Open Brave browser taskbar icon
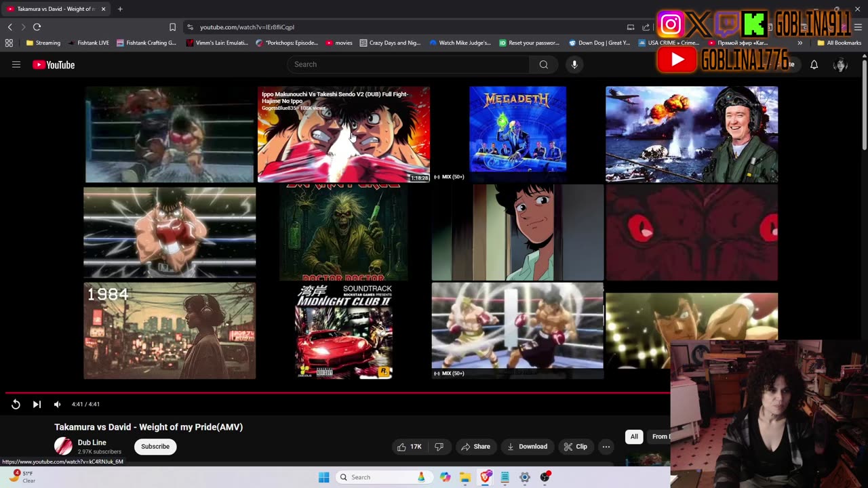868x488 pixels. [486, 477]
